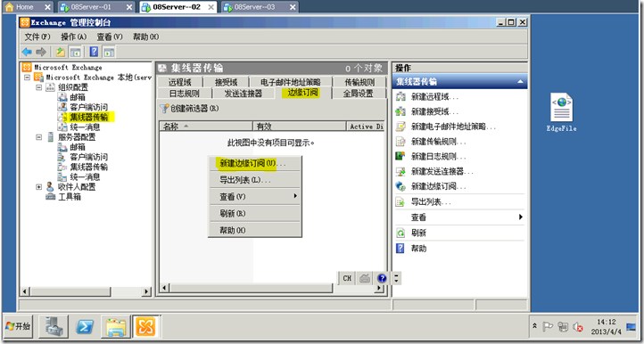Open the EdgeFile desktop icon
The width and height of the screenshot is (644, 344).
(x=561, y=111)
